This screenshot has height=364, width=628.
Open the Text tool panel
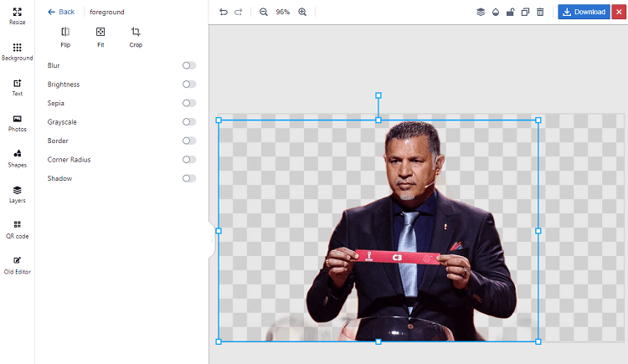click(18, 88)
